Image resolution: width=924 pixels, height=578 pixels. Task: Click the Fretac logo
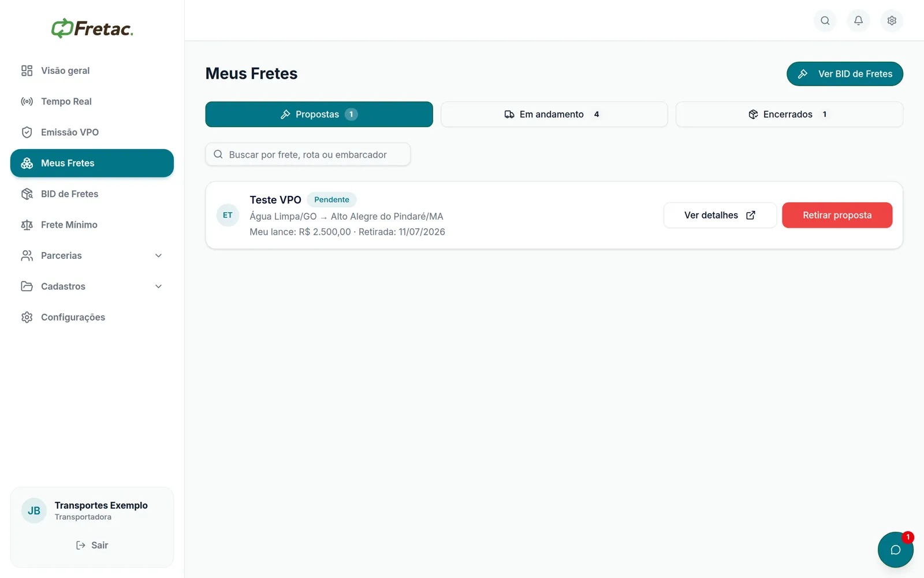pos(92,28)
